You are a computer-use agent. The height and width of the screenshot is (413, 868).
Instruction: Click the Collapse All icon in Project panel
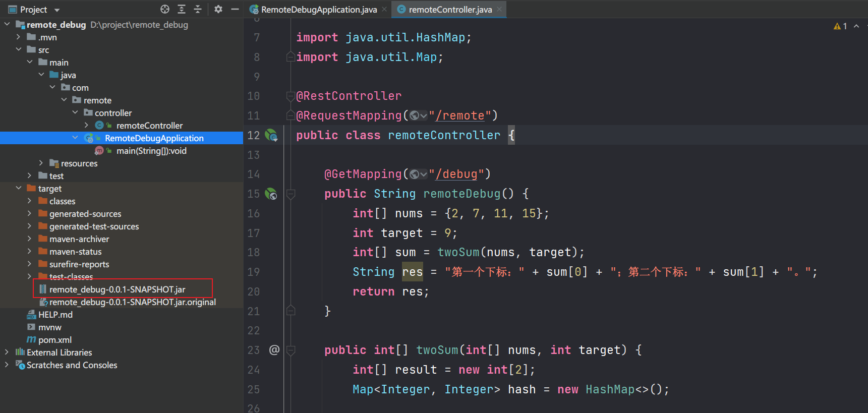(198, 9)
